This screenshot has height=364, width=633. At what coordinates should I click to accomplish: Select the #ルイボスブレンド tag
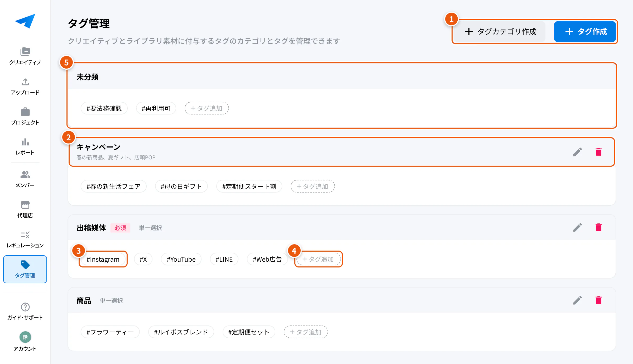181,332
